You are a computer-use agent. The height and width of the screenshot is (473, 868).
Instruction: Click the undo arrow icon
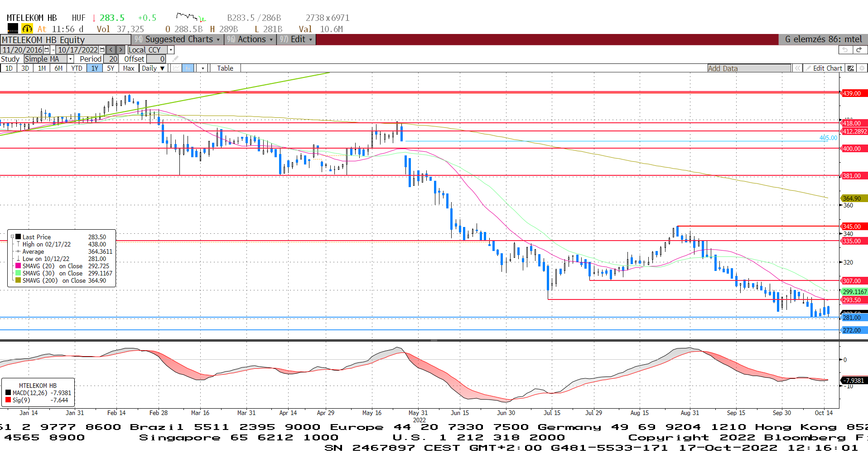click(845, 50)
